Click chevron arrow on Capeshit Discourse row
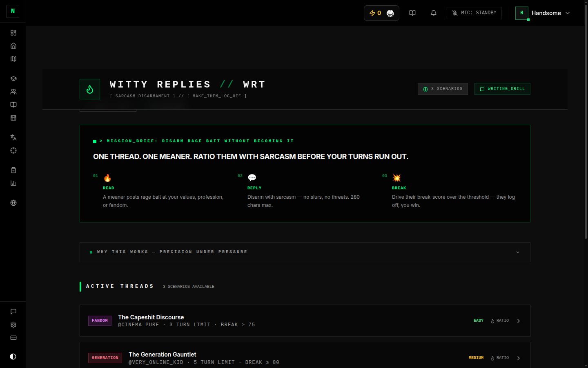Image resolution: width=588 pixels, height=368 pixels. pyautogui.click(x=519, y=321)
